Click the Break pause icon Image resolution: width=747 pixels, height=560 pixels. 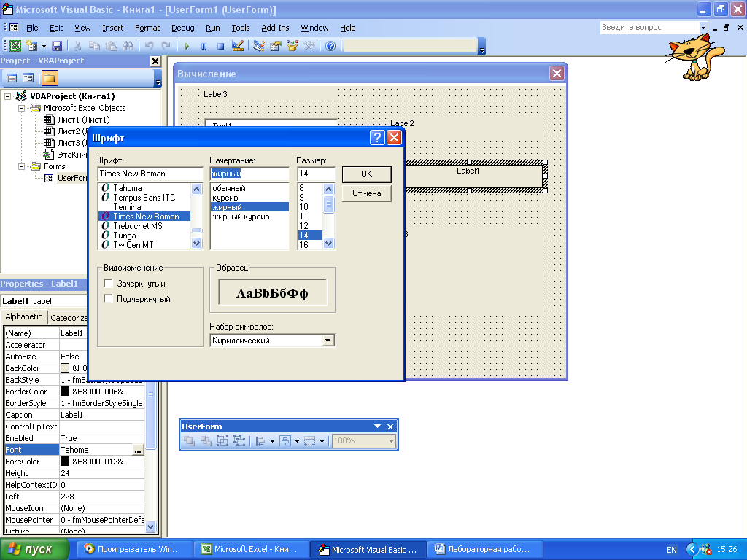coord(204,46)
